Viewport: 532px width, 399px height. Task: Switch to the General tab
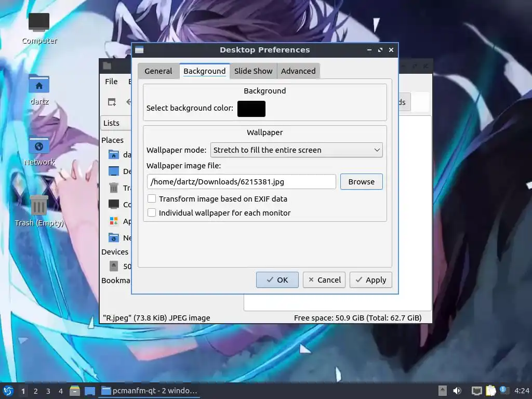coord(158,71)
